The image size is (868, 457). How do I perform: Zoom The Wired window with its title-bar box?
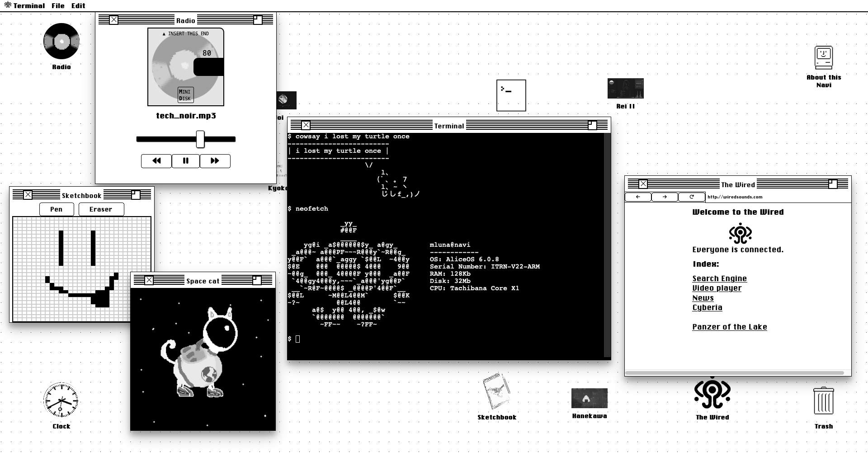pyautogui.click(x=833, y=184)
